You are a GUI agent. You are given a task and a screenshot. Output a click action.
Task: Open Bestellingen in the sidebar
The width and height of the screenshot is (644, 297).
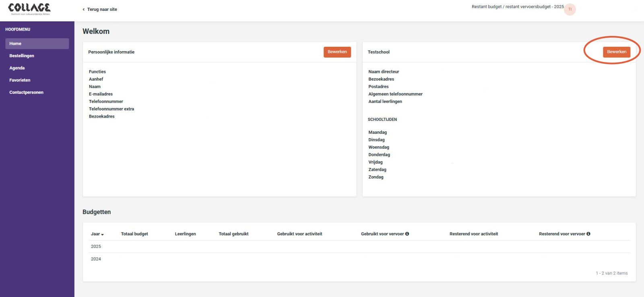coord(22,56)
